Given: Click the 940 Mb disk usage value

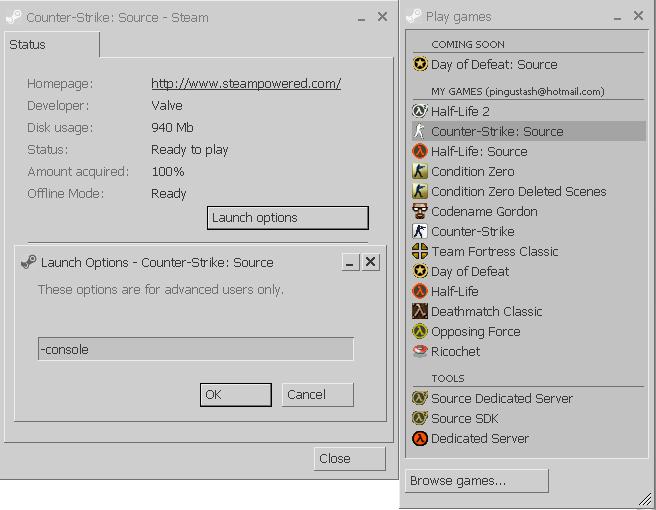Looking at the screenshot, I should (172, 128).
